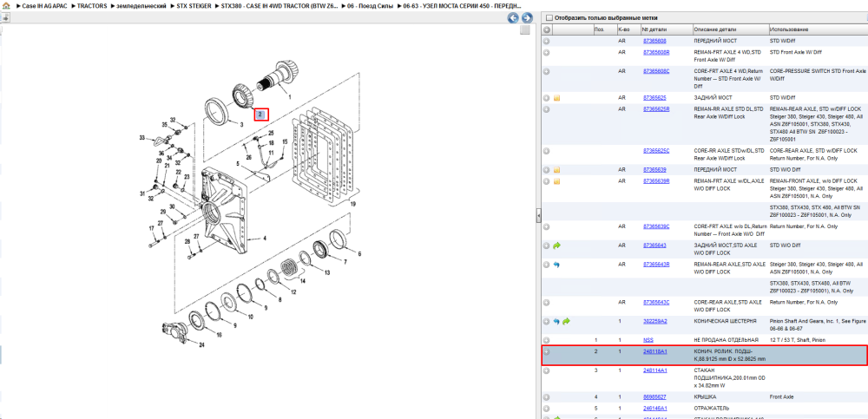Sort by the '№ детали' column header
Viewport: 868px width, 419px height.
666,29
